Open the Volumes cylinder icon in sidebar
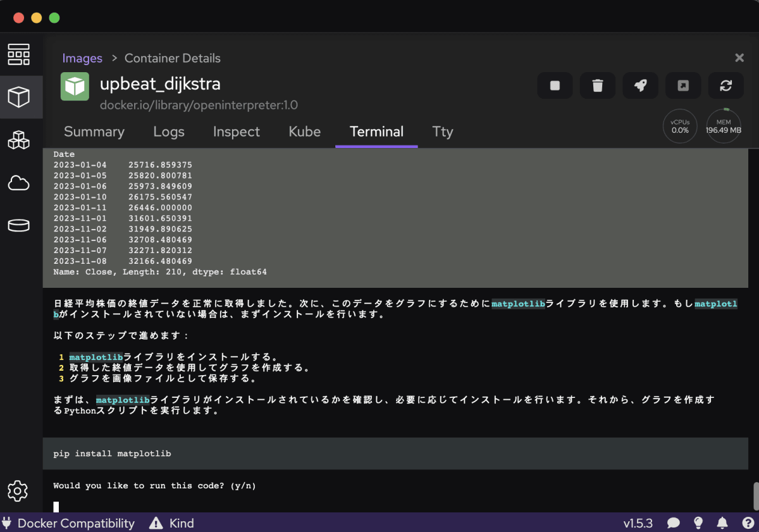The height and width of the screenshot is (532, 759). click(19, 226)
